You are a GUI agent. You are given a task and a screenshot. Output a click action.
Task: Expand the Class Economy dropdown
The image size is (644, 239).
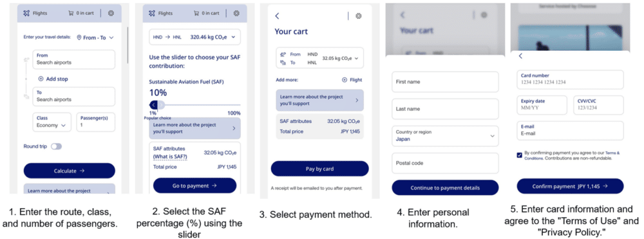[x=52, y=122]
